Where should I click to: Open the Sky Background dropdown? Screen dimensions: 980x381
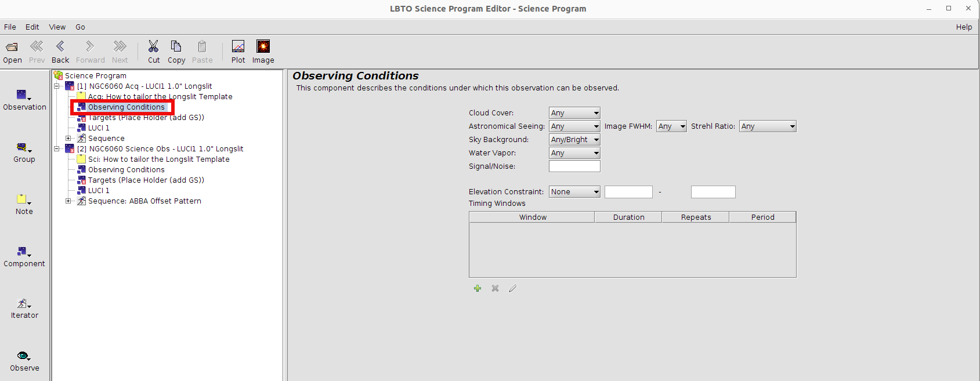(x=574, y=140)
